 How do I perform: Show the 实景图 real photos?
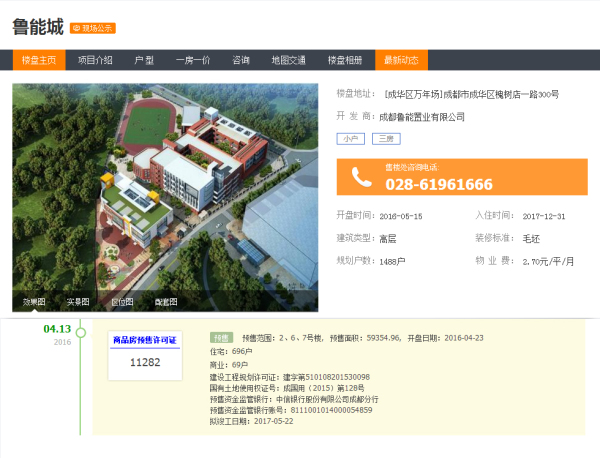(x=78, y=301)
